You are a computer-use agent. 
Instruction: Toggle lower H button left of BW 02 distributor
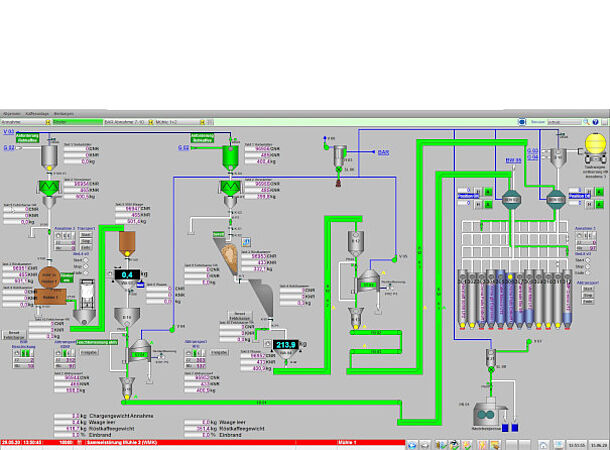479,204
